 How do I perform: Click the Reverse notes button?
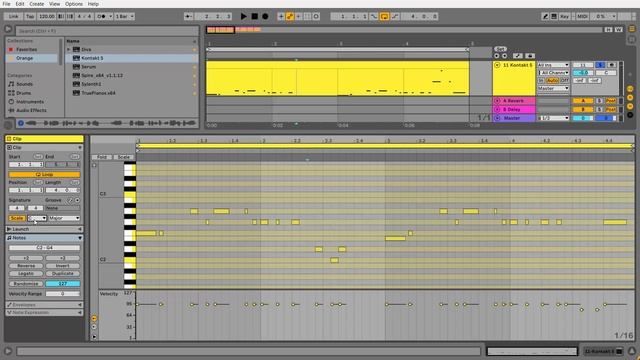click(x=26, y=266)
